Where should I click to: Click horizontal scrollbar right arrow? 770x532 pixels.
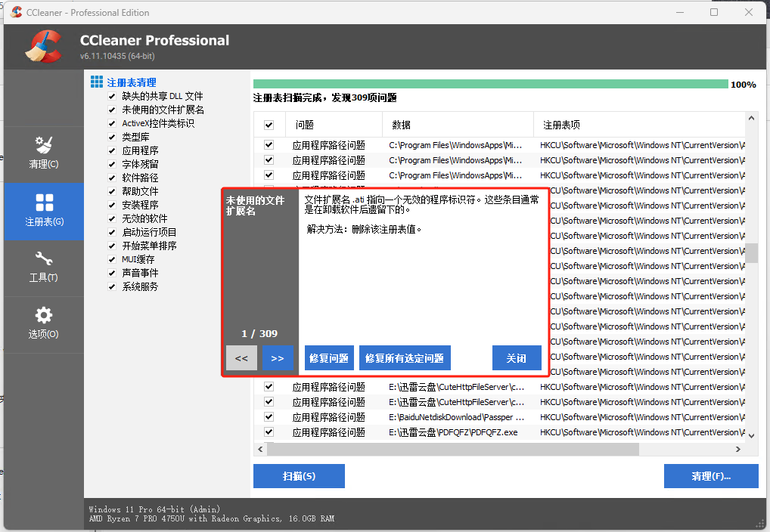737,449
